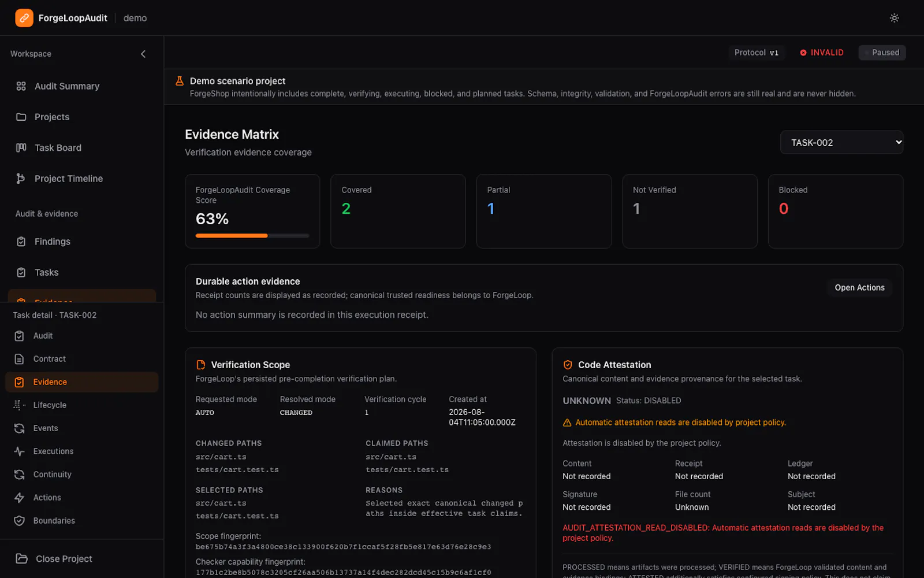Click the Not Verified count card
This screenshot has width=924, height=578.
pyautogui.click(x=690, y=211)
